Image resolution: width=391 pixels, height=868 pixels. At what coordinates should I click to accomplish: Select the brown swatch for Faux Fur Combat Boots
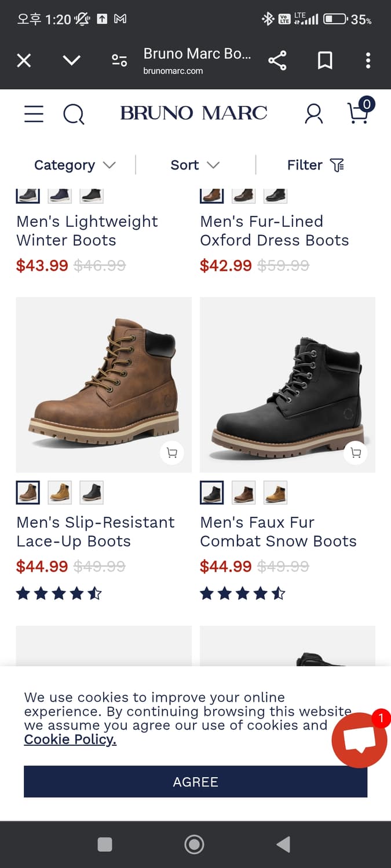[x=243, y=492]
